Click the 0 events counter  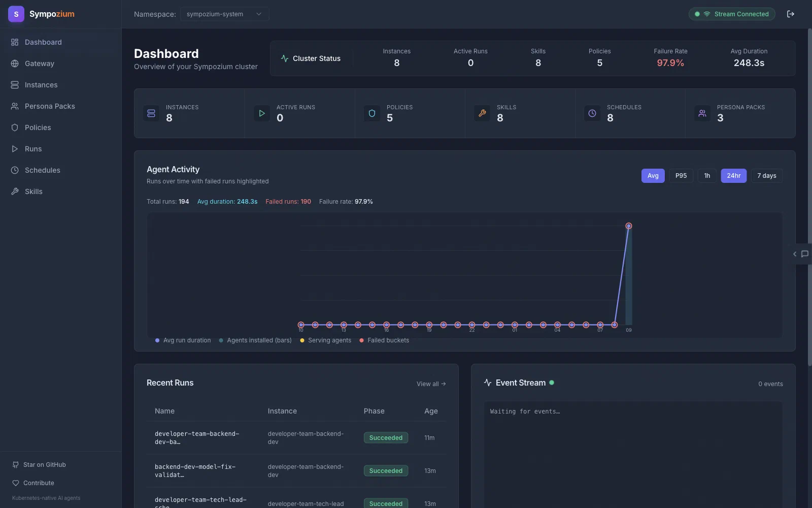(x=770, y=384)
